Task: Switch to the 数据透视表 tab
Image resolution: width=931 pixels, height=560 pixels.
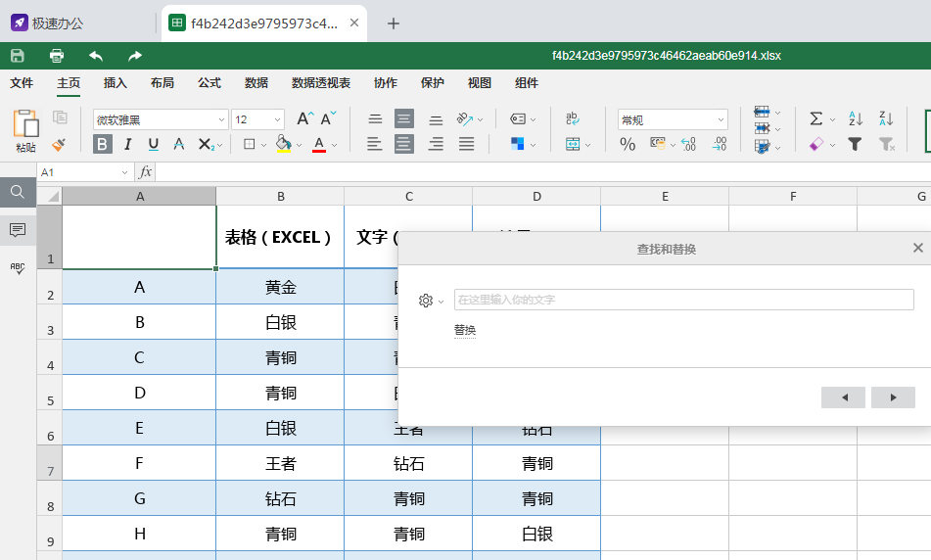Action: coord(321,83)
